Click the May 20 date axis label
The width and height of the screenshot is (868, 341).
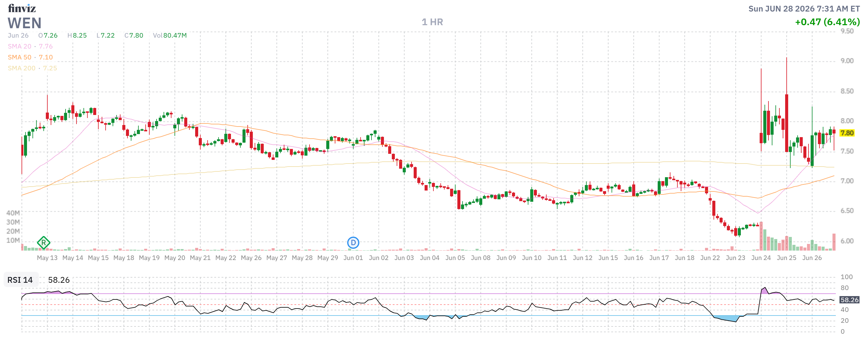point(175,258)
